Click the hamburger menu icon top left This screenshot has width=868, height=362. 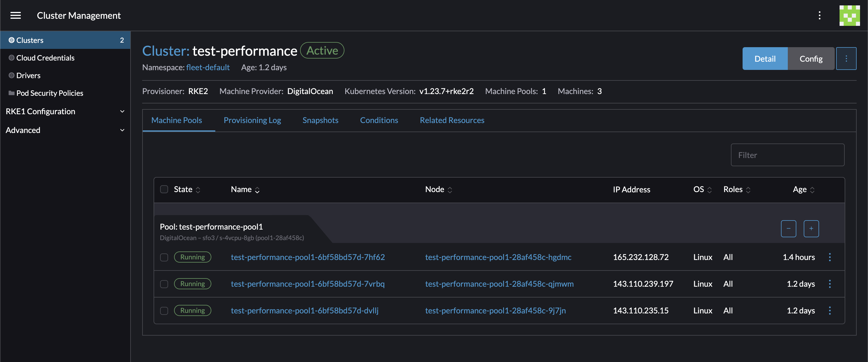pos(15,15)
